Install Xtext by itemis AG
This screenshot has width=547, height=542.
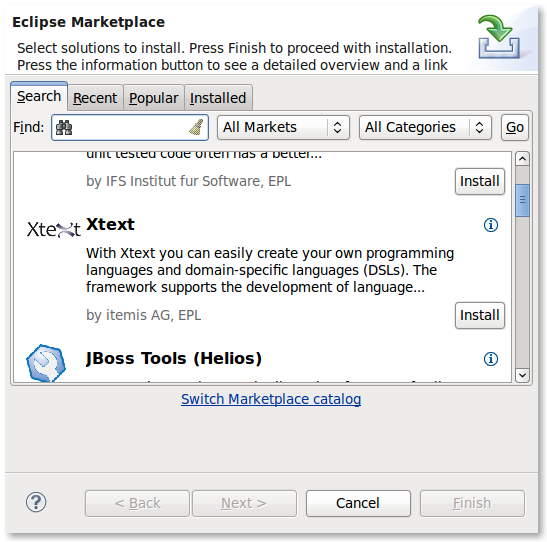pyautogui.click(x=480, y=315)
